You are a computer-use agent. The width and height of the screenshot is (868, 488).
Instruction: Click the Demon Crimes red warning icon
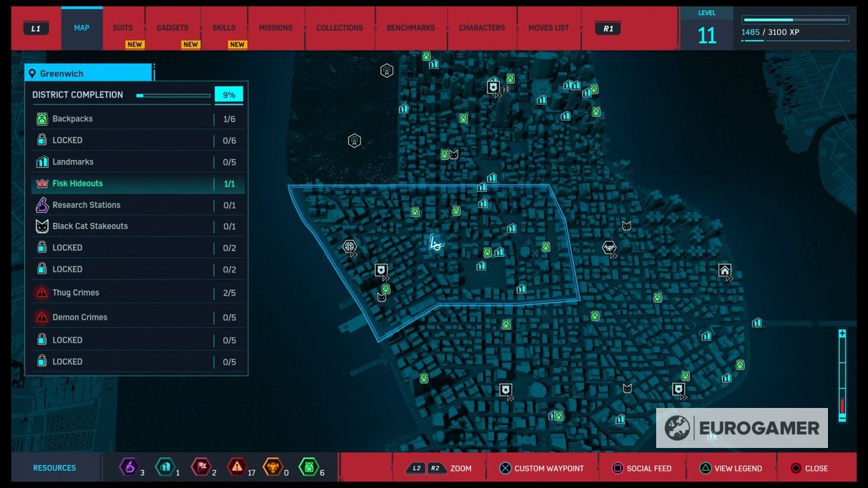(42, 317)
